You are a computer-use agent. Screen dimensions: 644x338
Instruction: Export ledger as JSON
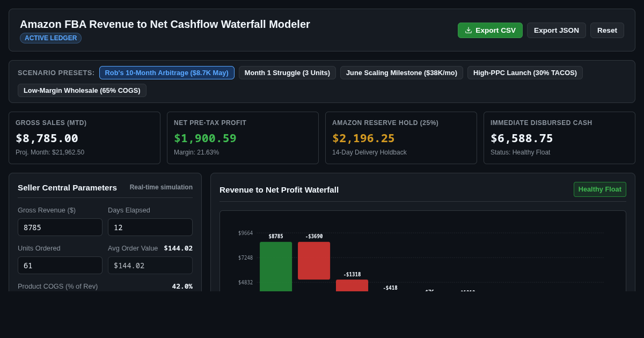[557, 30]
